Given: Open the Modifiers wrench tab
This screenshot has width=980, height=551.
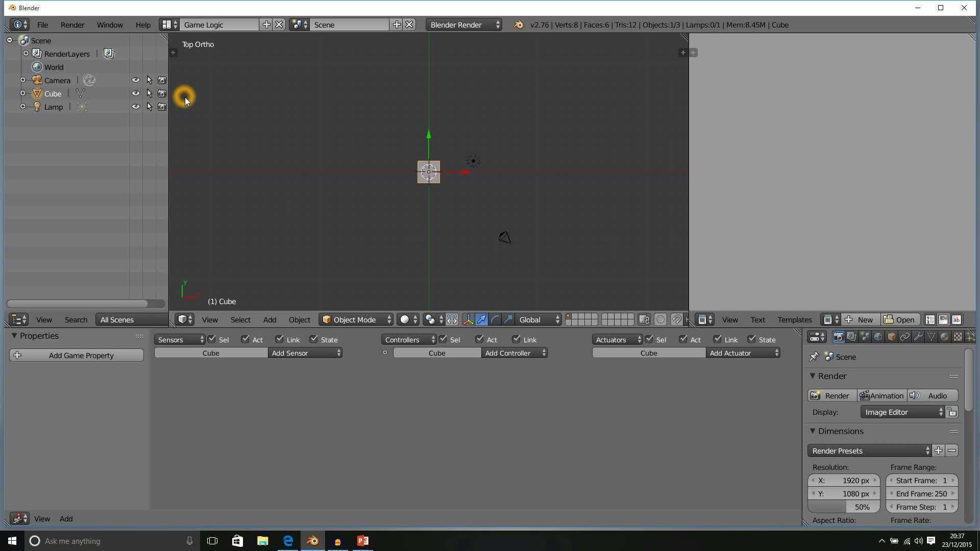Looking at the screenshot, I should pyautogui.click(x=918, y=337).
